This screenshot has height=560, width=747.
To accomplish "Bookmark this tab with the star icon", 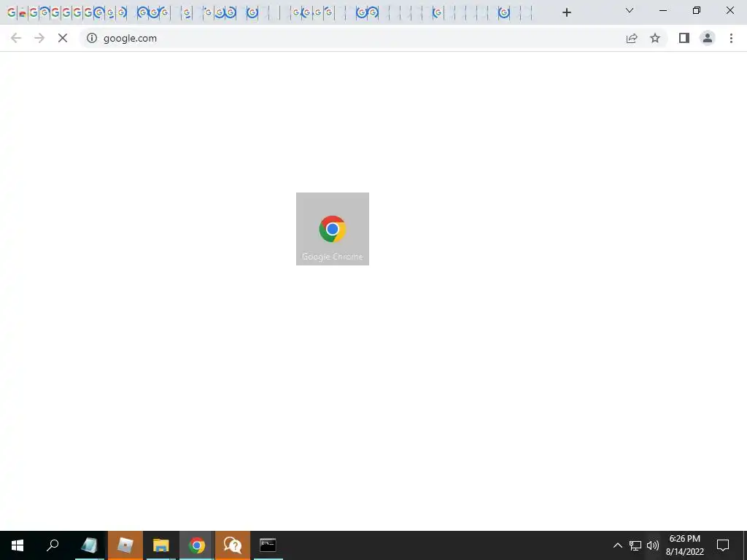I will point(655,38).
